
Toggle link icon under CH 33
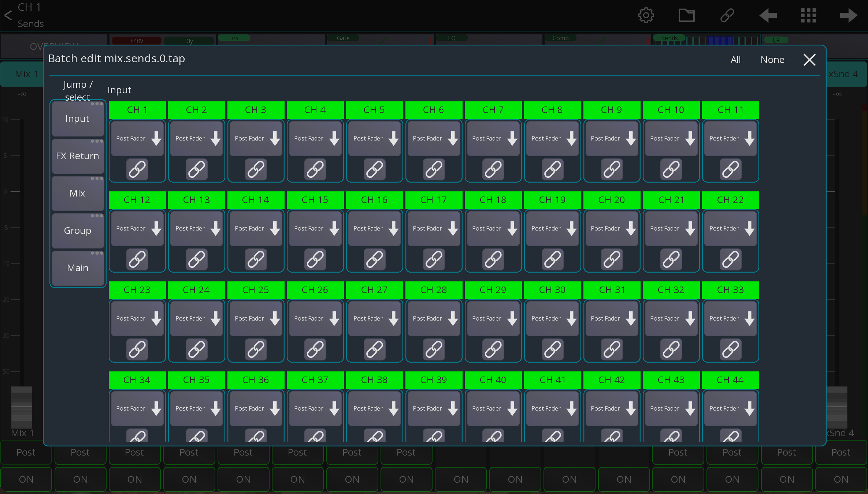[731, 349]
